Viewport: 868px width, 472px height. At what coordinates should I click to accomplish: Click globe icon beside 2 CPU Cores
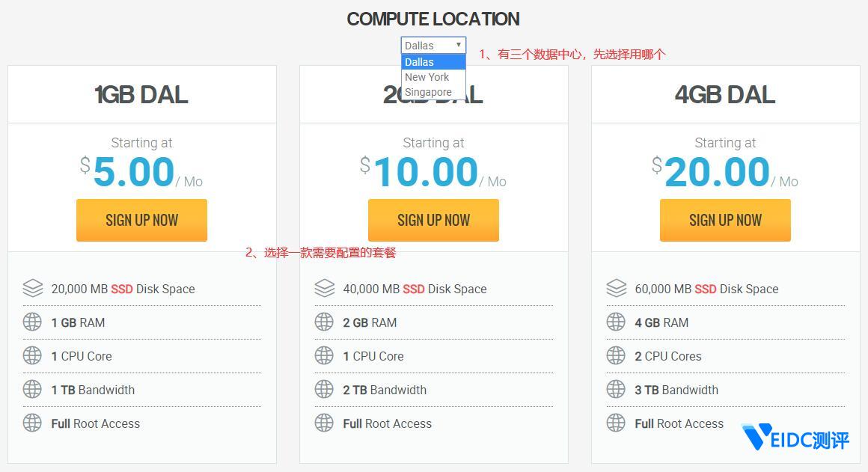click(616, 355)
